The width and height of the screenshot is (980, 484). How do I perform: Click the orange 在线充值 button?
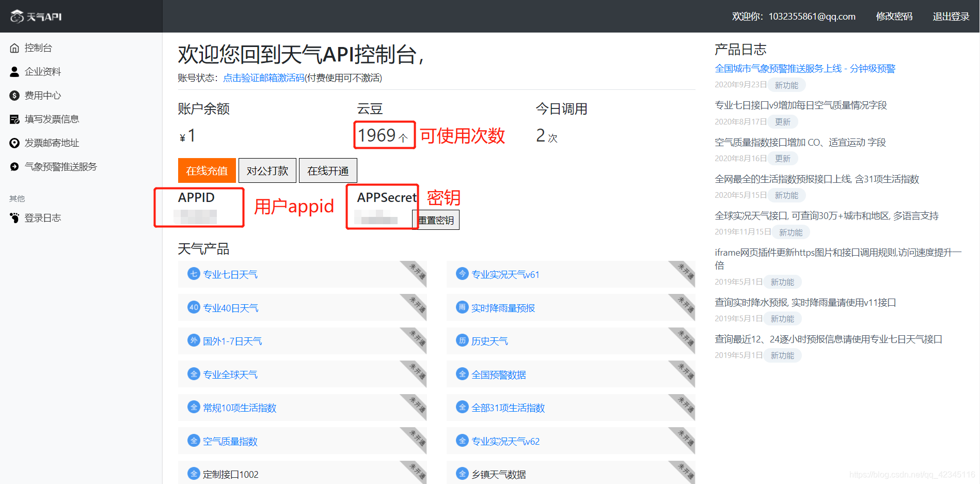[207, 170]
